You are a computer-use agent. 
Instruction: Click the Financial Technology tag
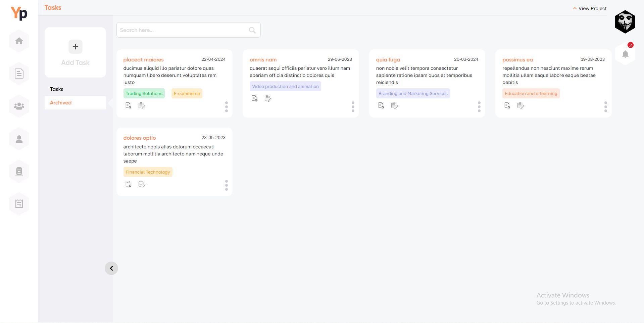(x=148, y=172)
